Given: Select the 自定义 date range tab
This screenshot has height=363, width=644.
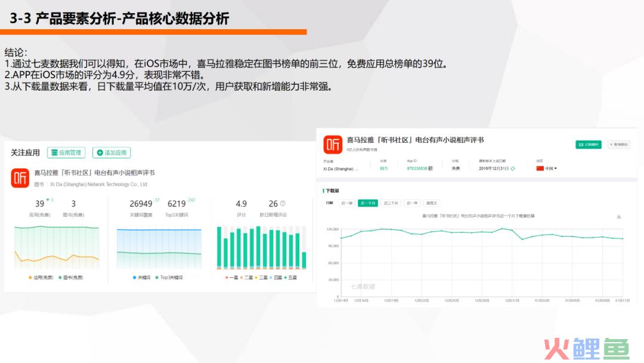Looking at the screenshot, I should tap(431, 203).
